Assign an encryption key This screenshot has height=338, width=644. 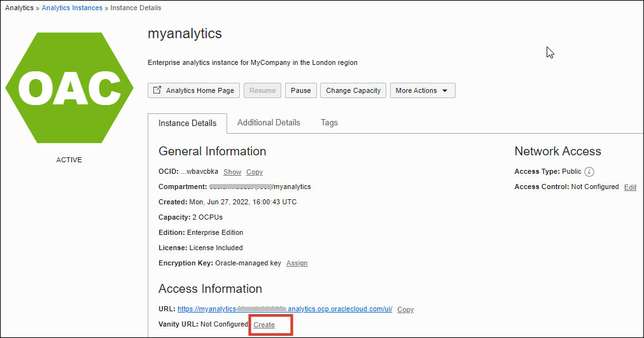297,263
